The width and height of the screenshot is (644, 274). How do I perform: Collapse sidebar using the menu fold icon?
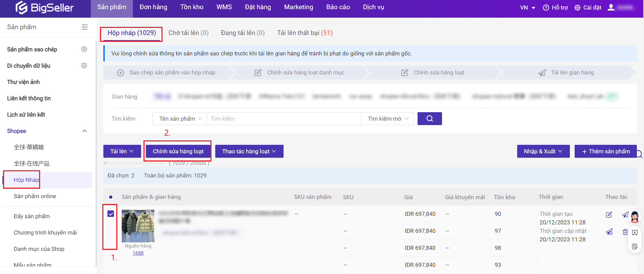(85, 27)
